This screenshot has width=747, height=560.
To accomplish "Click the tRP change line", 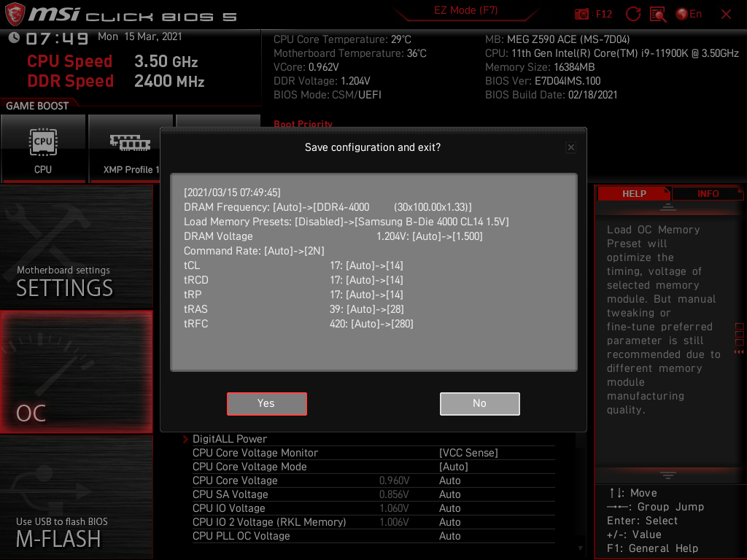I will coord(293,295).
